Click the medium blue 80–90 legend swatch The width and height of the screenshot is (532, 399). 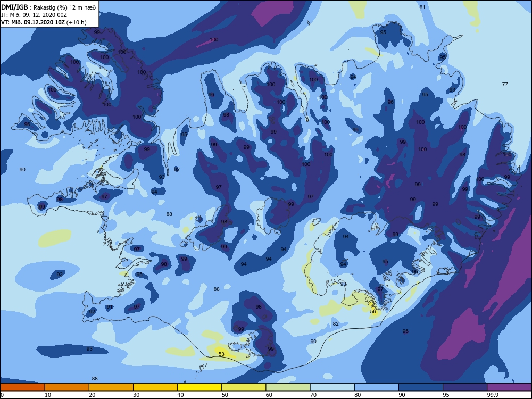coord(377,387)
